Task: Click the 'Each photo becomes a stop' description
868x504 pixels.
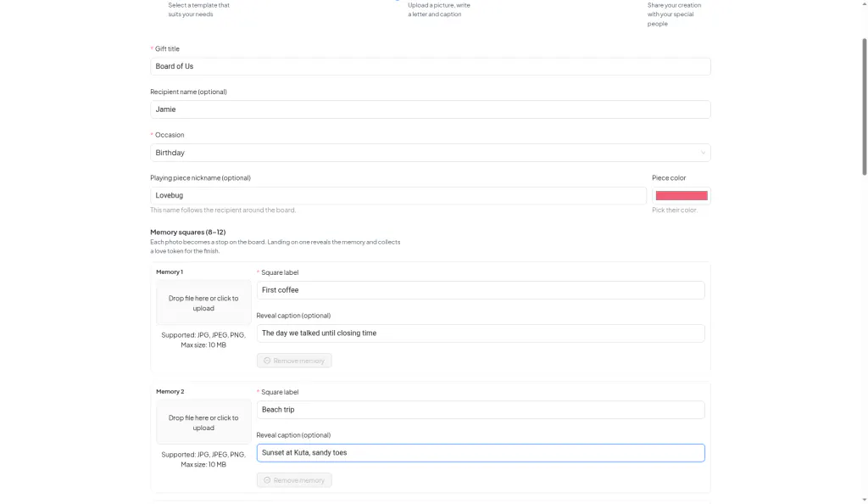Action: (275, 246)
